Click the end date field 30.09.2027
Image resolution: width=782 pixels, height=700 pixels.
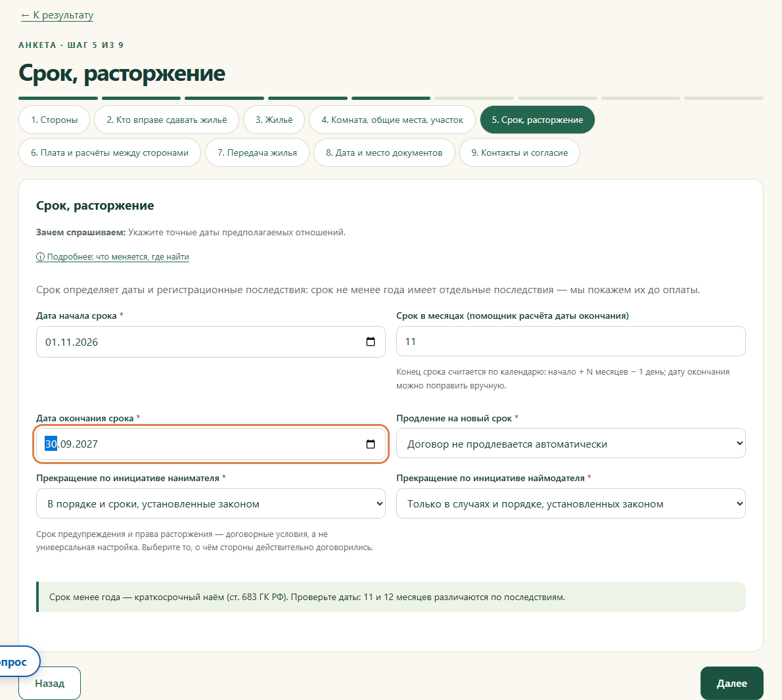[x=210, y=444]
